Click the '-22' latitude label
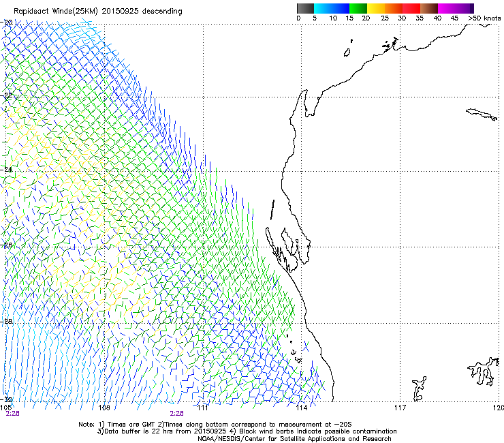Image resolution: width=504 pixels, height=443 pixels. 7,95
